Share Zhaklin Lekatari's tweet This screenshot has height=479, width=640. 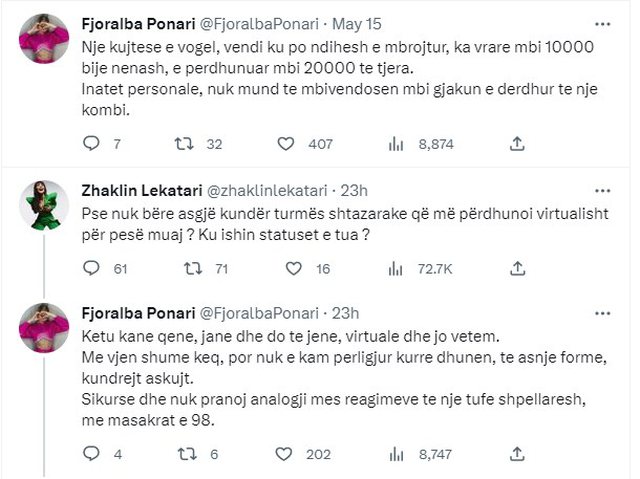[x=517, y=268]
